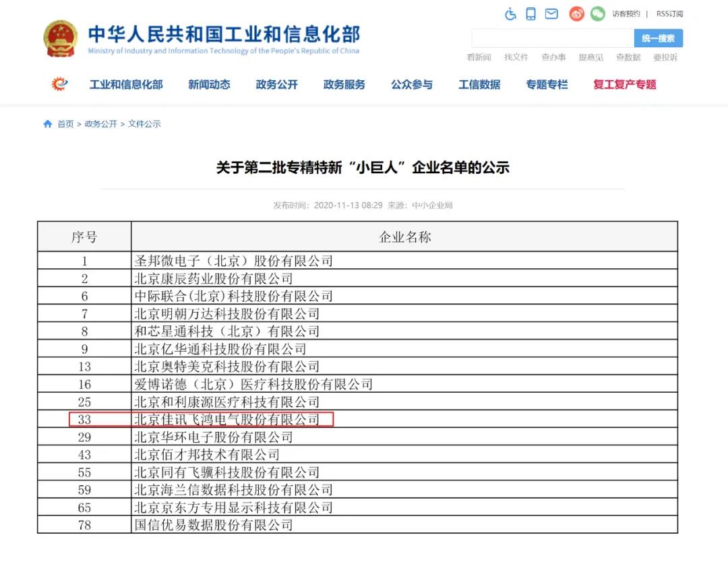The width and height of the screenshot is (728, 566).
Task: Click the home icon in the breadcrumb
Action: tap(47, 124)
